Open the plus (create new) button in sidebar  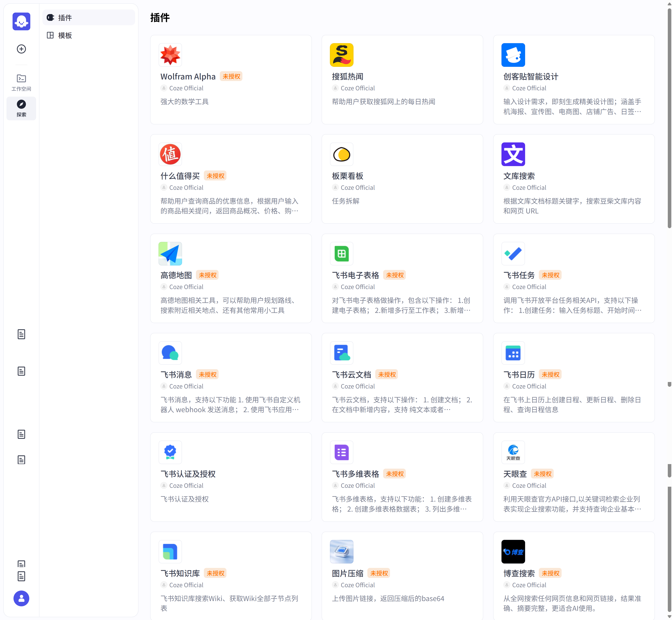coord(21,49)
